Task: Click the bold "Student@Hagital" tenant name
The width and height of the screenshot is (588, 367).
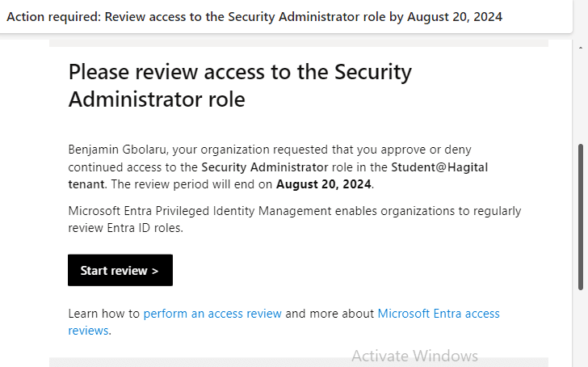Action: (x=439, y=167)
